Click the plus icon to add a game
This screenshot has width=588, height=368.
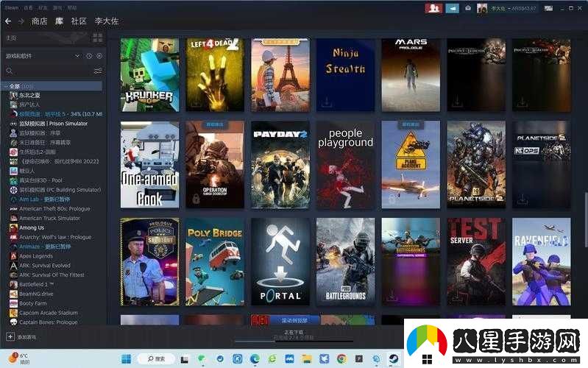[x=10, y=336]
